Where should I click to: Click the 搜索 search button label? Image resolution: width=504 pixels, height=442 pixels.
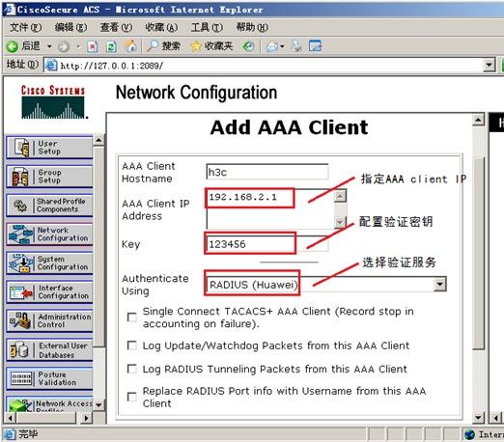(x=171, y=46)
